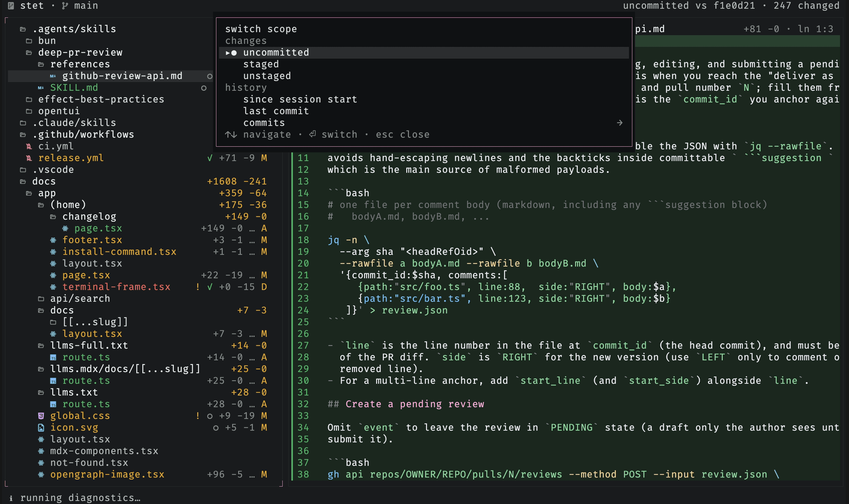Click the Create a pending review heading
The image size is (849, 504).
point(415,404)
